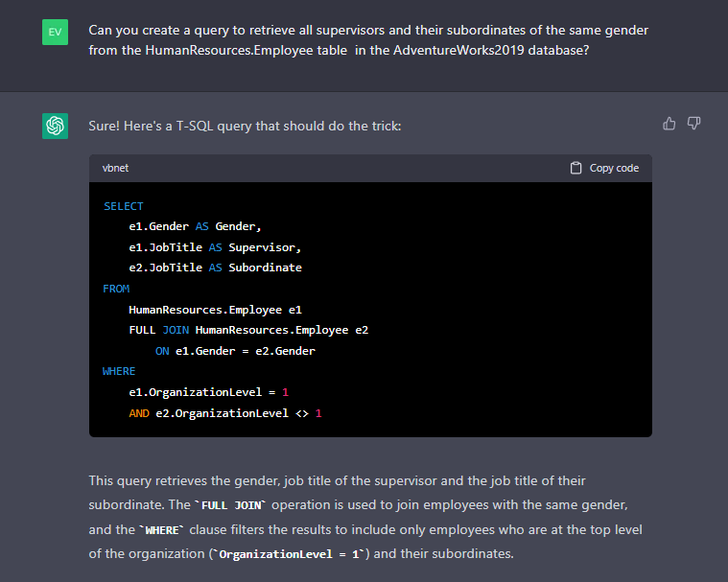728x582 pixels.
Task: Click the clipboard icon beside Copy code
Action: click(575, 168)
